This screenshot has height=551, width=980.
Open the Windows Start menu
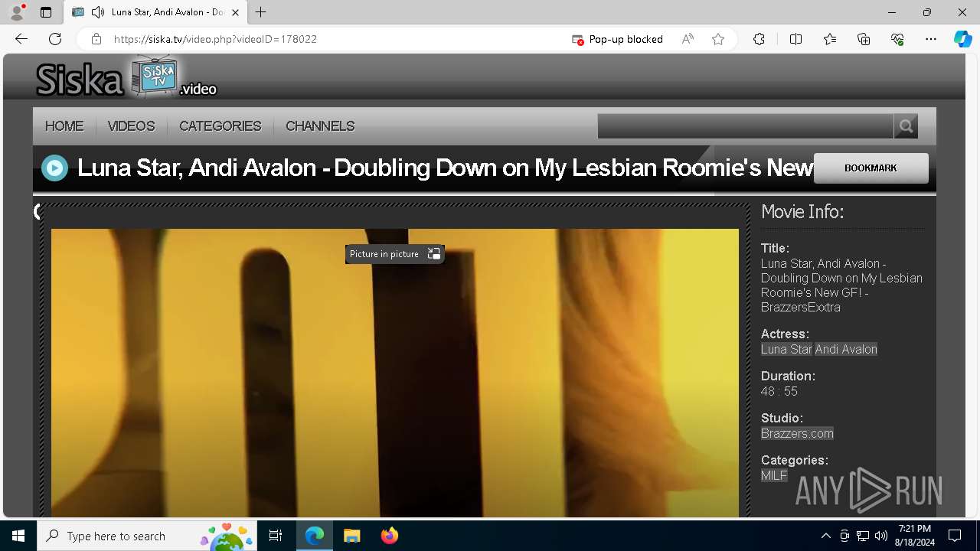(x=18, y=536)
